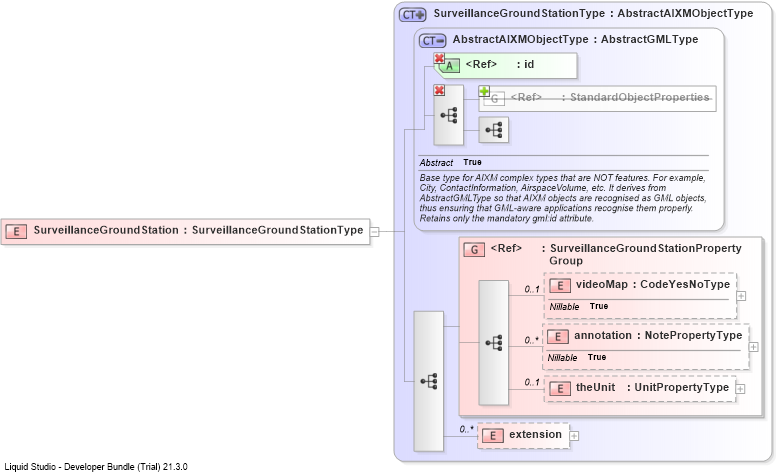Select the SurveillanceGroundStationProperty Group label
Screen dimensions: 776x472
645,254
